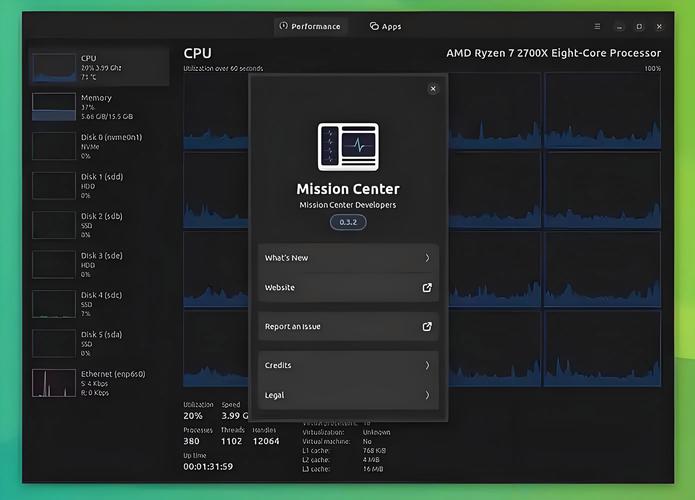Click Disk 0 graph thumbnail
Image resolution: width=695 pixels, height=500 pixels.
pyautogui.click(x=54, y=146)
